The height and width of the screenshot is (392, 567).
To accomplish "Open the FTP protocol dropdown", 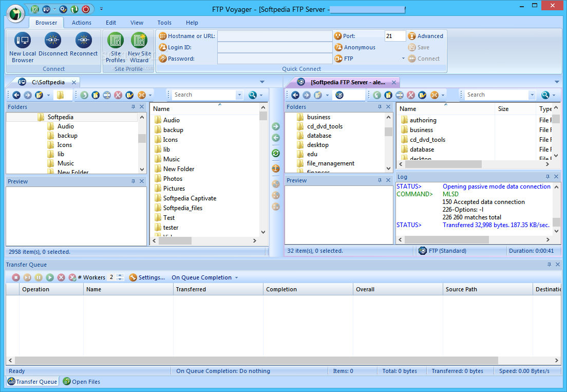I will point(403,59).
